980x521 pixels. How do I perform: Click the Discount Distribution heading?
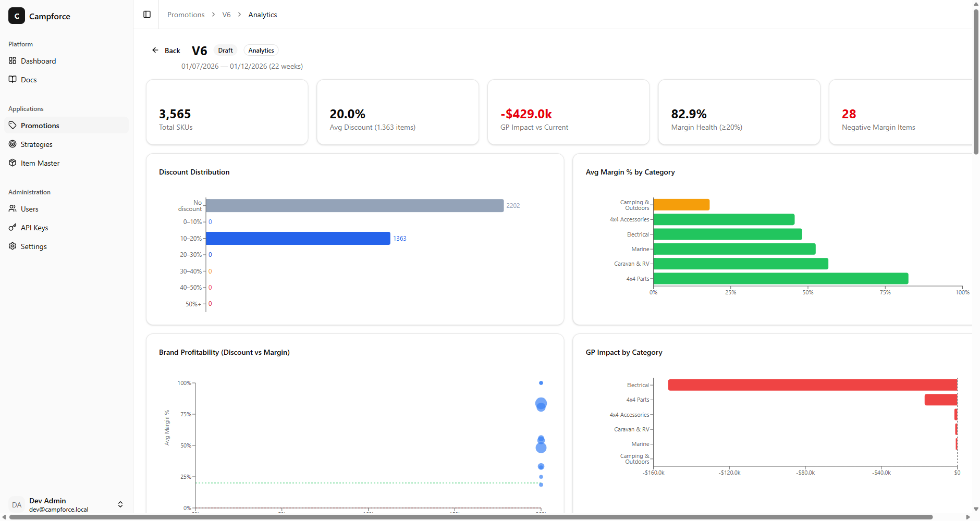coord(194,172)
